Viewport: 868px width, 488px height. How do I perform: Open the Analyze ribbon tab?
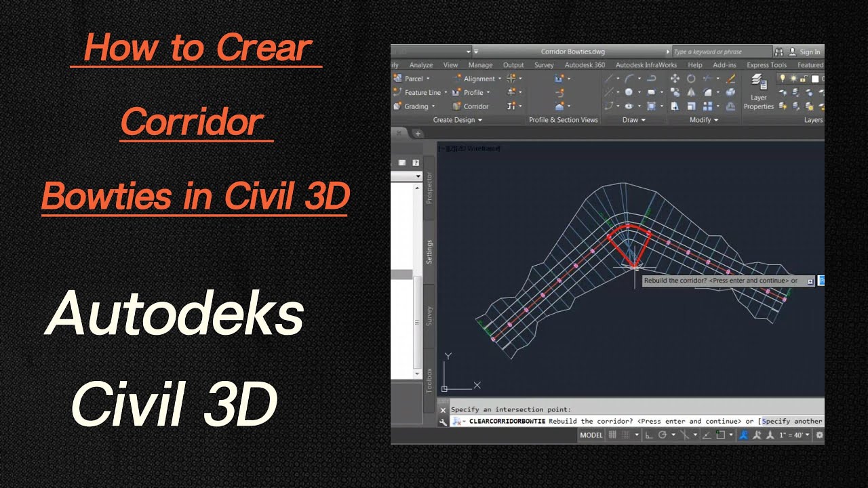tap(421, 65)
